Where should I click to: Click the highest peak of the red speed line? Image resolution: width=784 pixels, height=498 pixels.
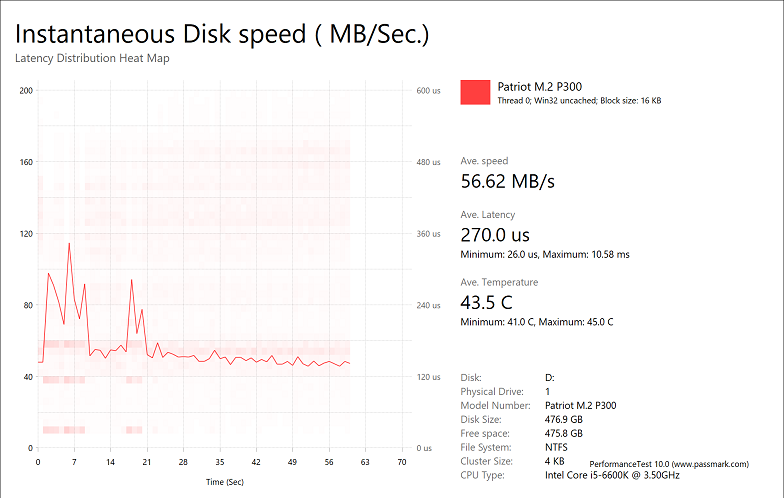point(69,243)
